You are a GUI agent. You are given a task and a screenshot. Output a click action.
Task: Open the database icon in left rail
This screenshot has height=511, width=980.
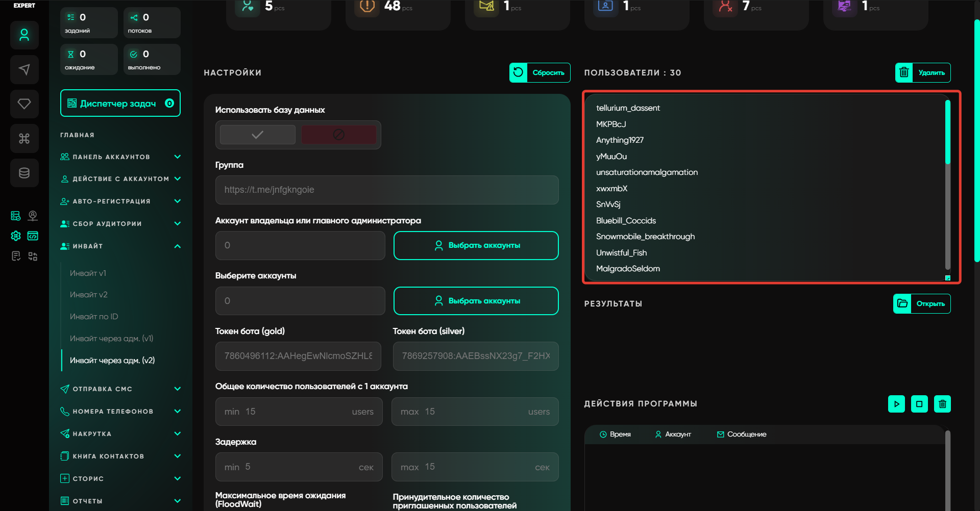24,173
